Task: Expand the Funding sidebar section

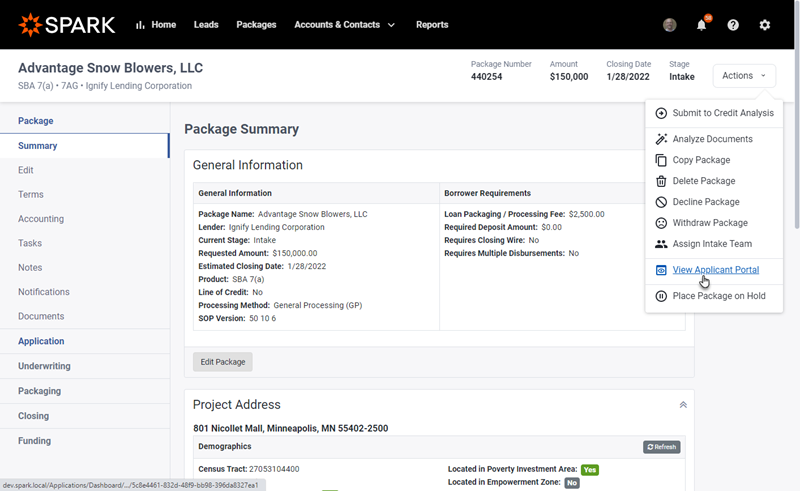Action: [85, 441]
